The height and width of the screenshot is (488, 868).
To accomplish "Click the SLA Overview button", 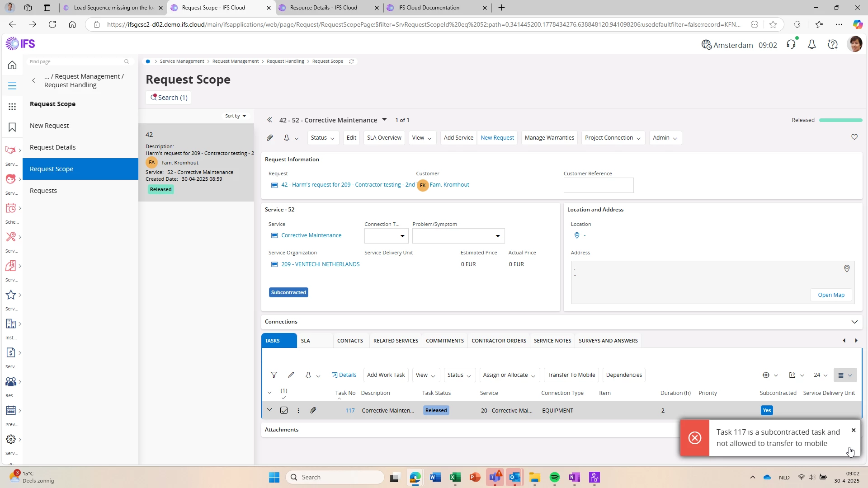I will pos(384,138).
